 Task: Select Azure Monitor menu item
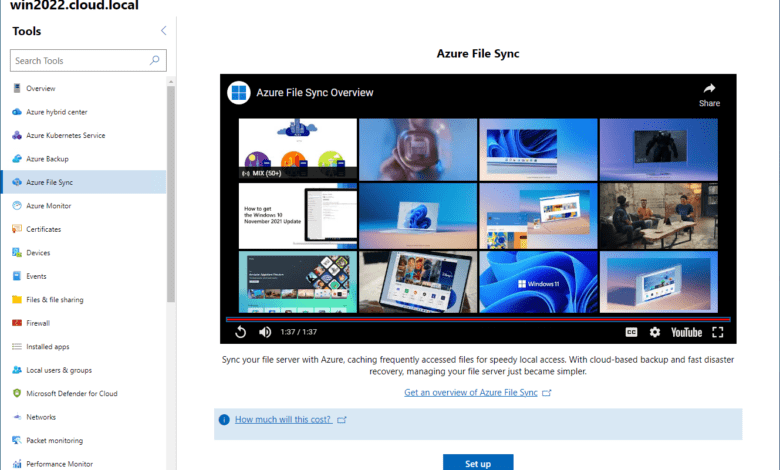coord(49,205)
